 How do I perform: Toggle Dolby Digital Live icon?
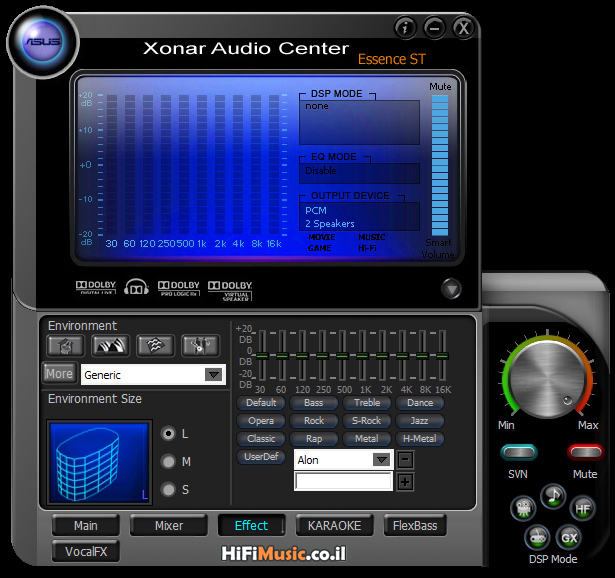96,287
